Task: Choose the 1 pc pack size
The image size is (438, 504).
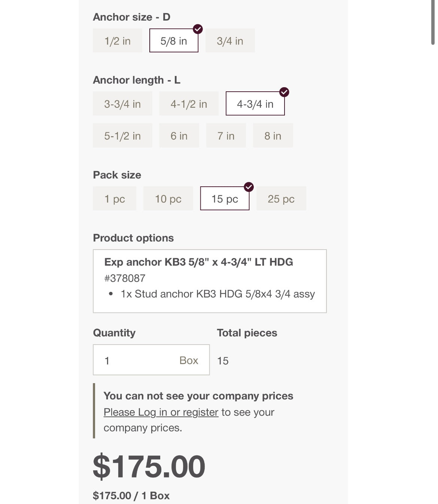Action: tap(115, 199)
